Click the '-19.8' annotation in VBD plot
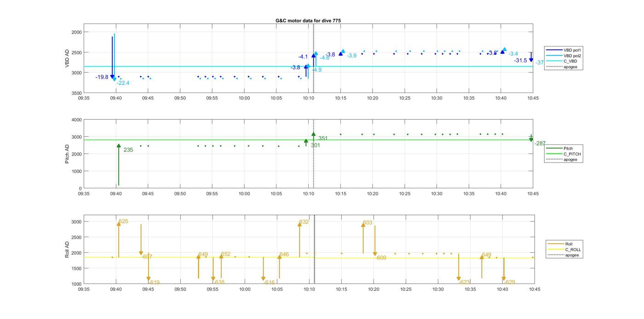This screenshot has width=644, height=319. (102, 77)
